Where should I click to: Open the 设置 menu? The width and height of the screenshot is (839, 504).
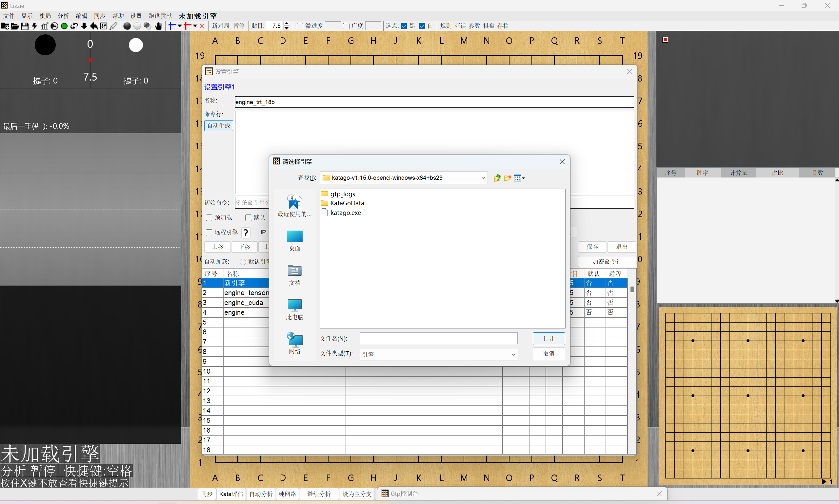[136, 16]
